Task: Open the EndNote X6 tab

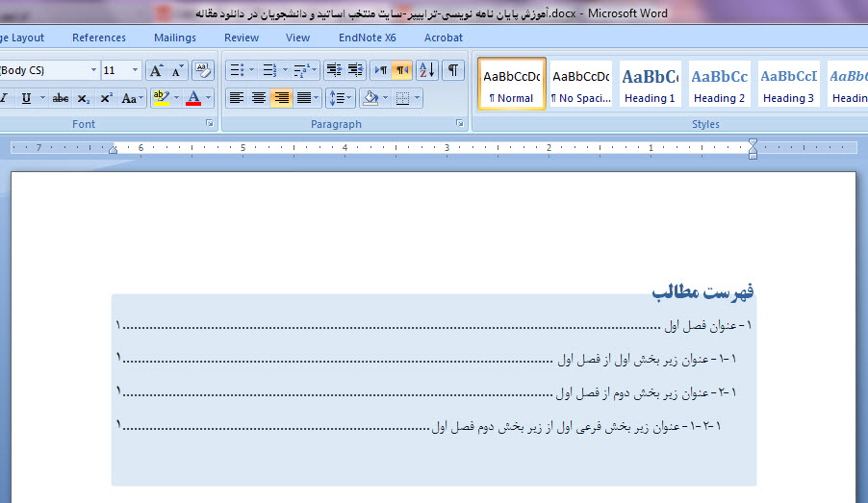Action: (x=367, y=38)
